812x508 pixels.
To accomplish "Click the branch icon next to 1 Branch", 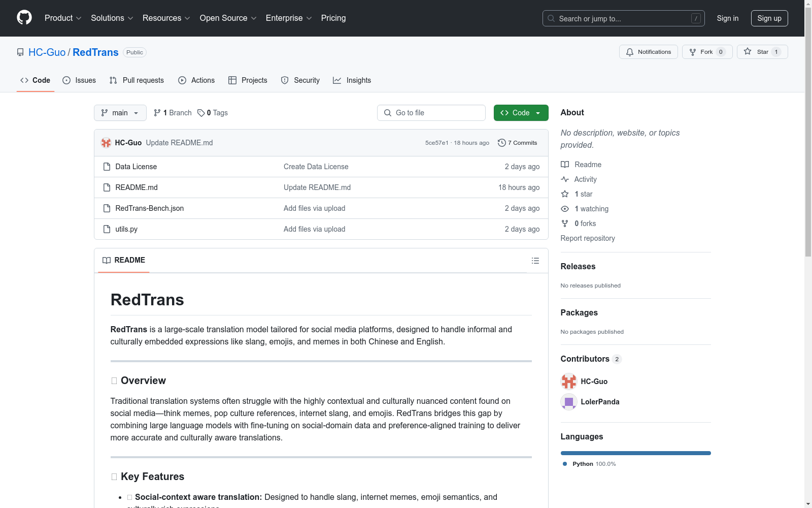I will click(x=157, y=113).
